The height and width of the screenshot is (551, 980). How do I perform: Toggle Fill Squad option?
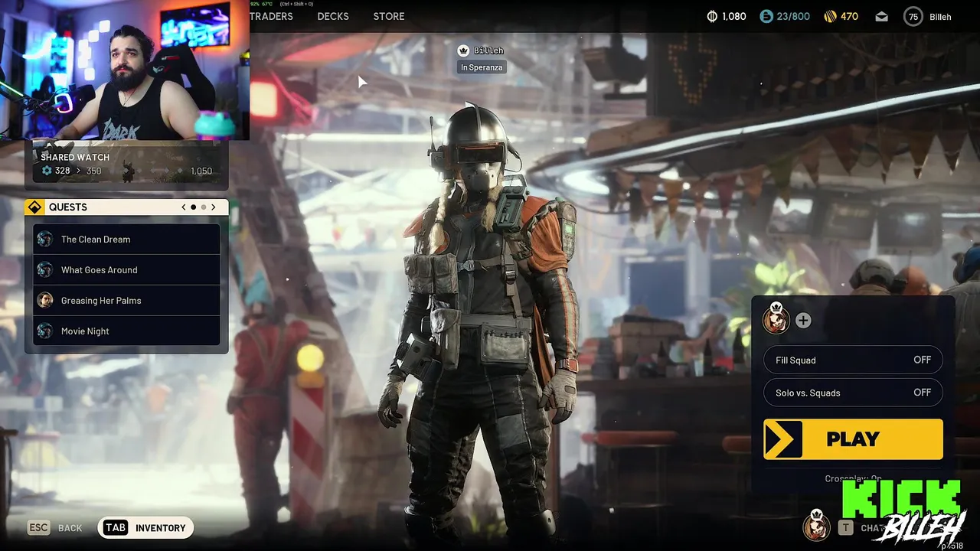(853, 360)
